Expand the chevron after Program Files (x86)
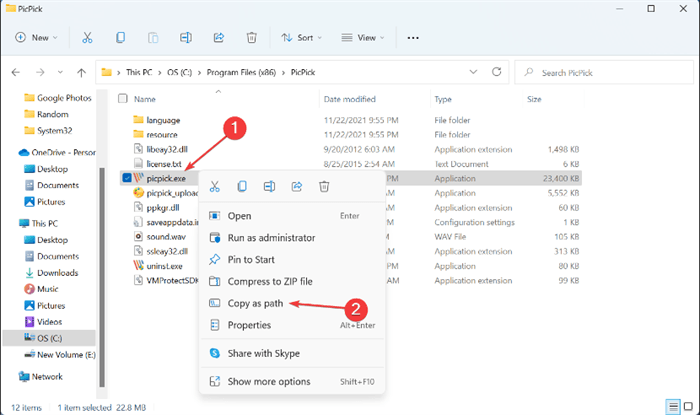 click(283, 72)
